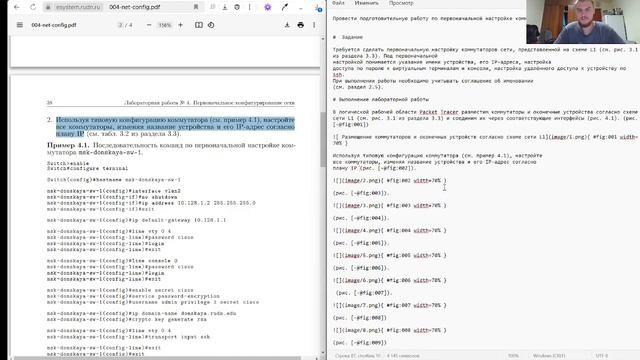
Task: Open the Файл menu in Notepad
Action: point(338,3)
